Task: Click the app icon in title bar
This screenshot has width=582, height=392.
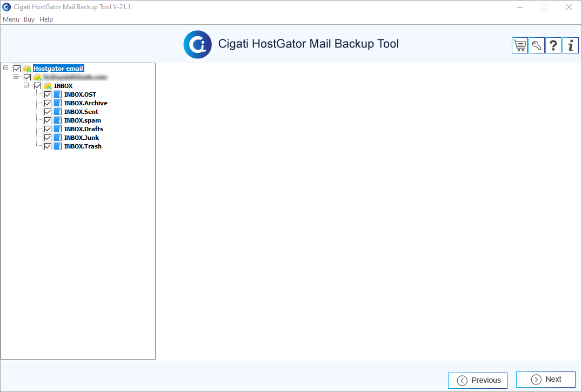Action: pos(6,6)
